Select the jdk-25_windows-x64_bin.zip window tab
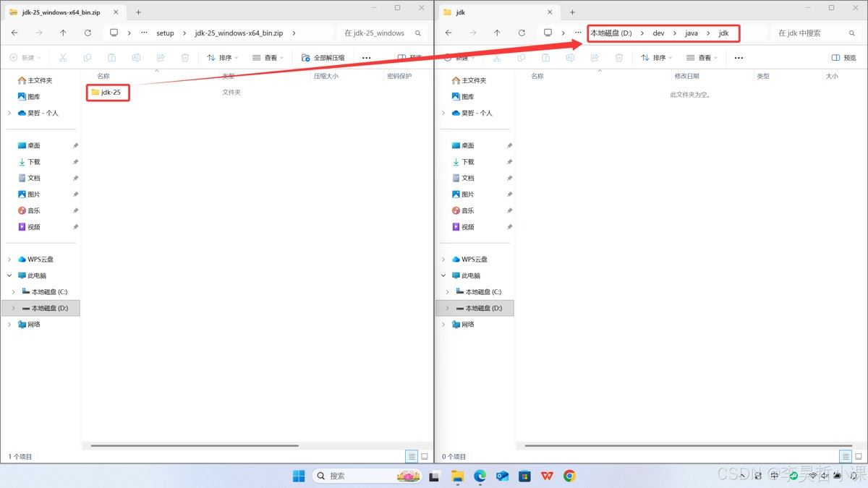The height and width of the screenshot is (488, 868). (x=64, y=12)
